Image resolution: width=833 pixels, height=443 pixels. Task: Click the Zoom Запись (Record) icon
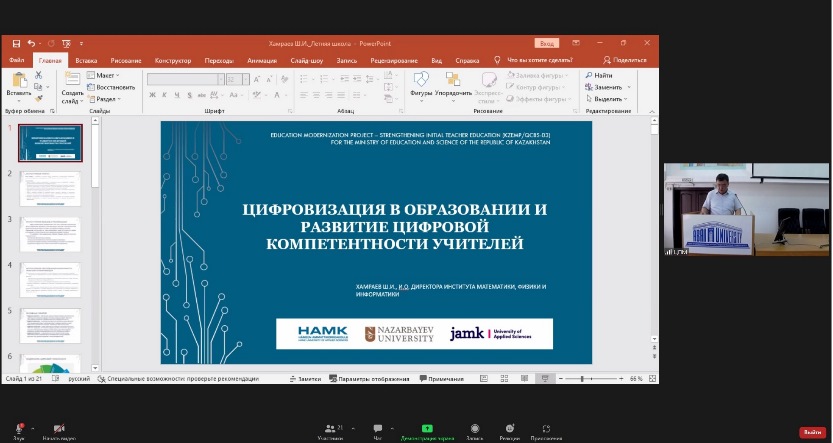(x=474, y=428)
